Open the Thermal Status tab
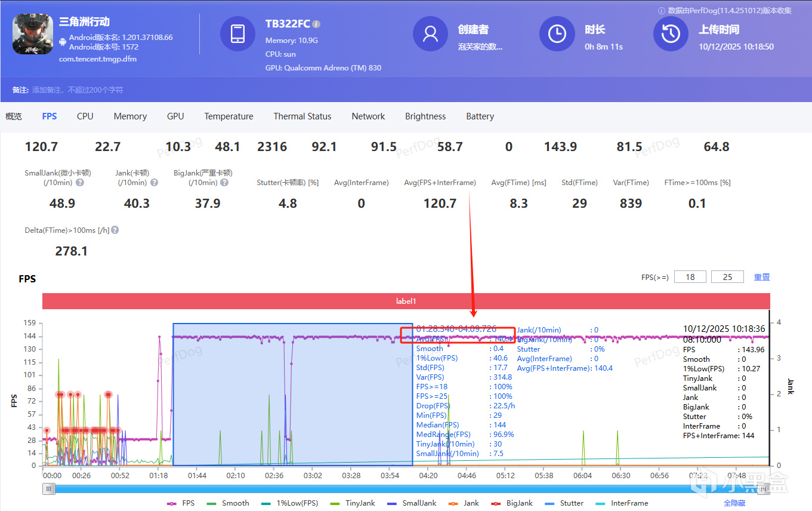This screenshot has height=511, width=812. (302, 116)
